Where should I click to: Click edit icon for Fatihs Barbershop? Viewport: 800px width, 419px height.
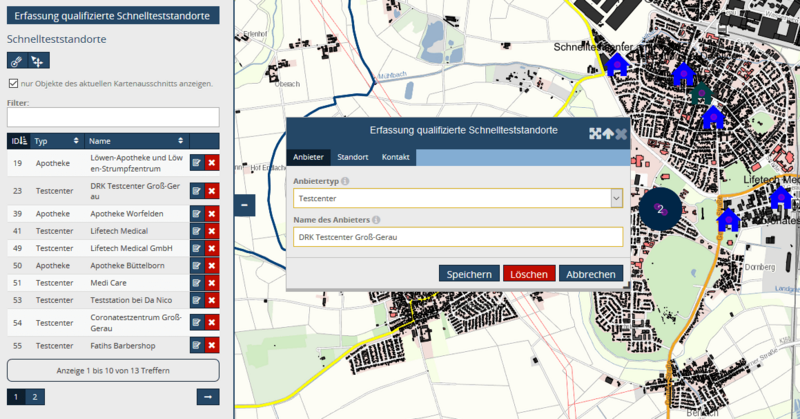[x=197, y=345]
